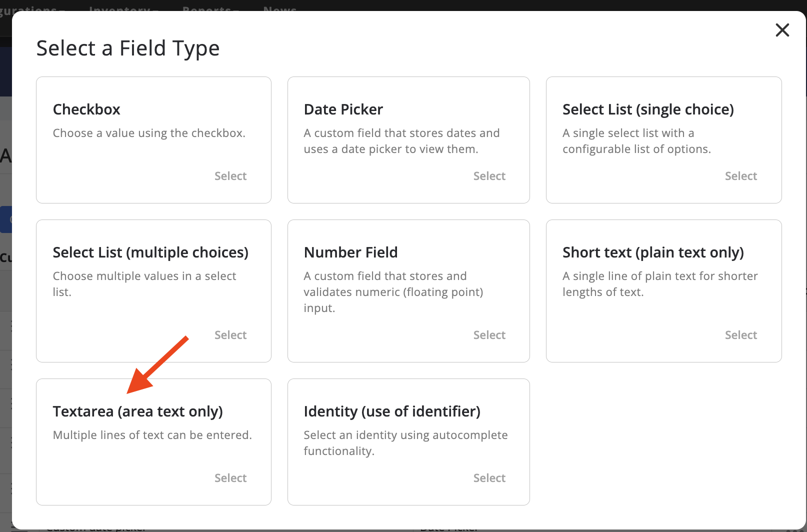Click Select on the Checkbox card

(230, 176)
